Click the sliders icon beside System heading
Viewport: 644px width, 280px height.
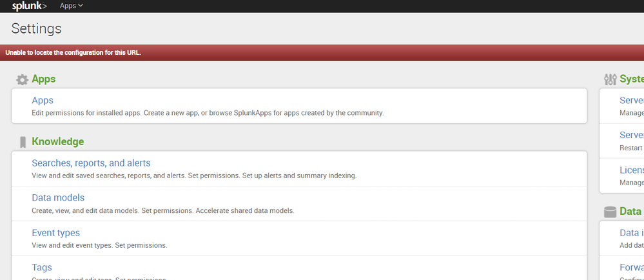point(610,79)
